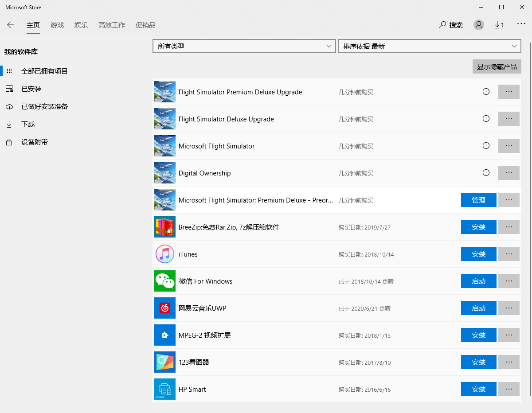Open downloads indicator showing 1
532x413 pixels.
click(500, 25)
